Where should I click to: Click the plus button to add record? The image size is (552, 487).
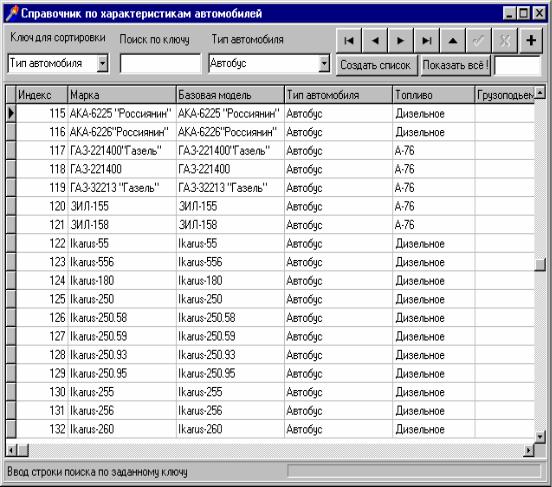[x=531, y=40]
